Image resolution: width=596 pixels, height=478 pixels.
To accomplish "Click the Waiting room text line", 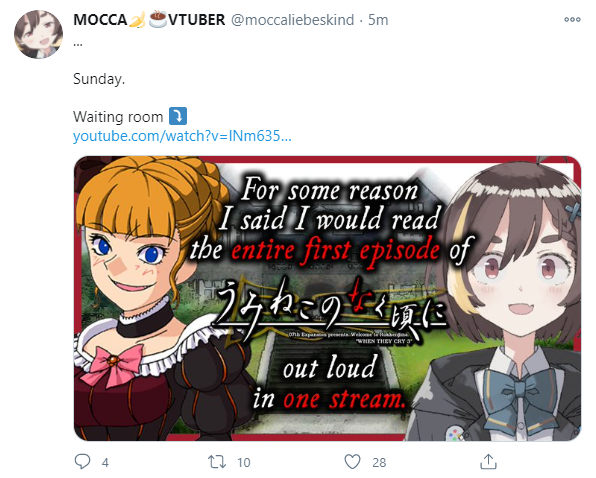I will pos(130,117).
